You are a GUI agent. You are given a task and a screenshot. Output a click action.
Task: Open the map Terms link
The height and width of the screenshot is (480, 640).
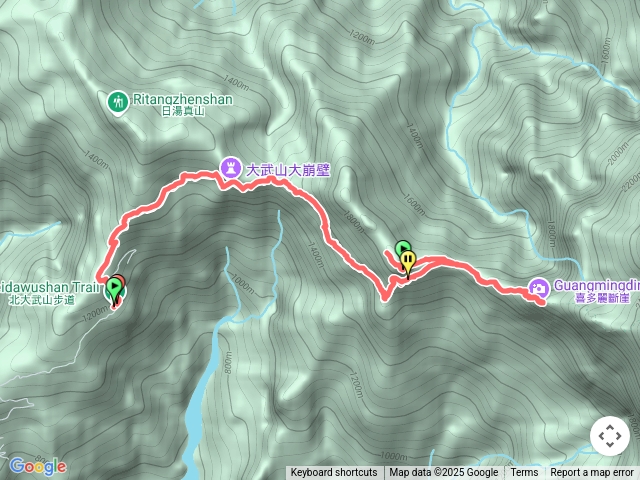524,473
